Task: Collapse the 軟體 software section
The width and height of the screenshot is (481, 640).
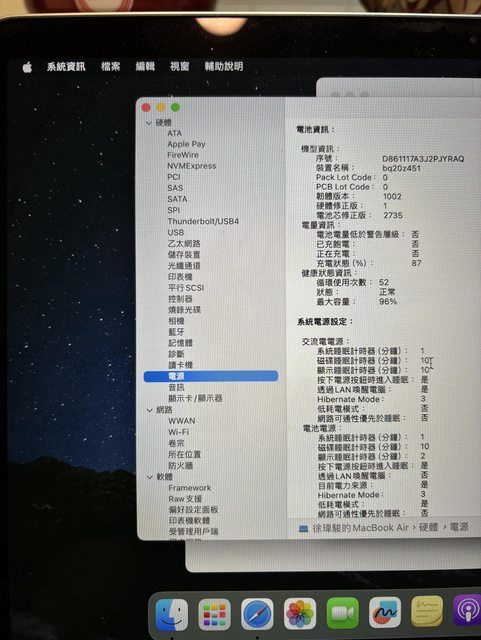Action: [x=150, y=477]
